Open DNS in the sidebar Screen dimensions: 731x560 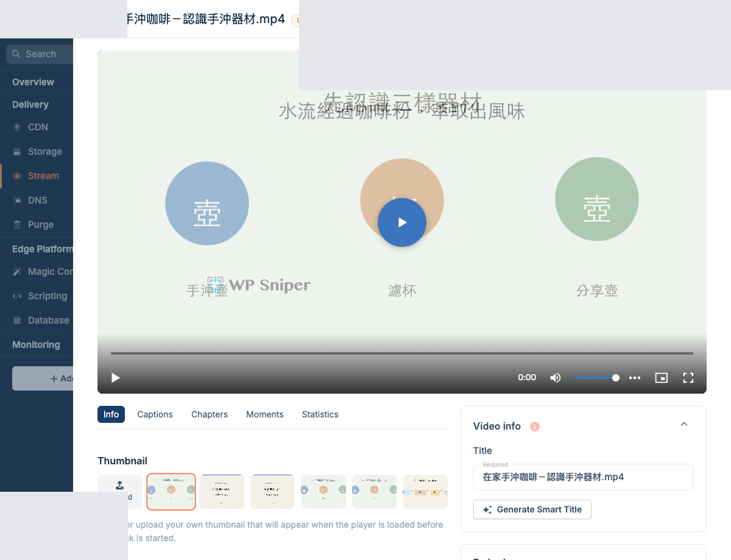coord(38,200)
